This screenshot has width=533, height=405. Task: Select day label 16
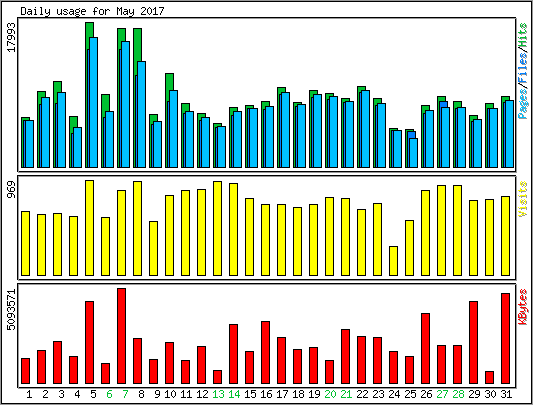pyautogui.click(x=266, y=394)
